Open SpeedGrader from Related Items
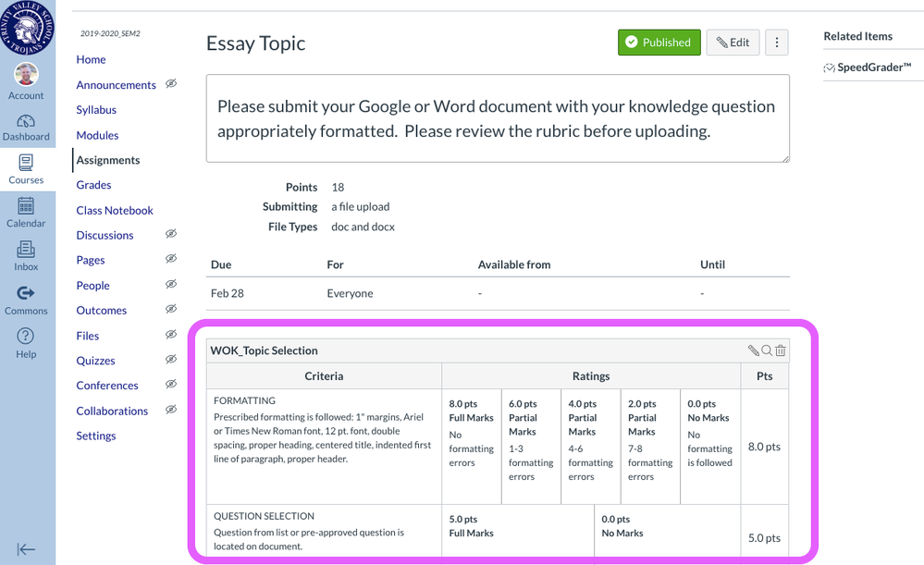This screenshot has width=924, height=565. click(x=871, y=67)
